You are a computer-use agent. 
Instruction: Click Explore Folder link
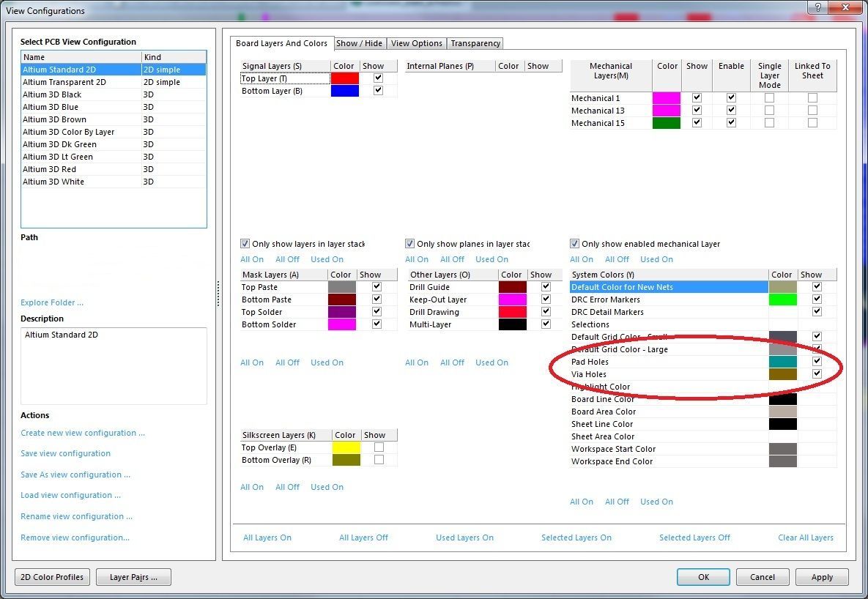pyautogui.click(x=52, y=302)
